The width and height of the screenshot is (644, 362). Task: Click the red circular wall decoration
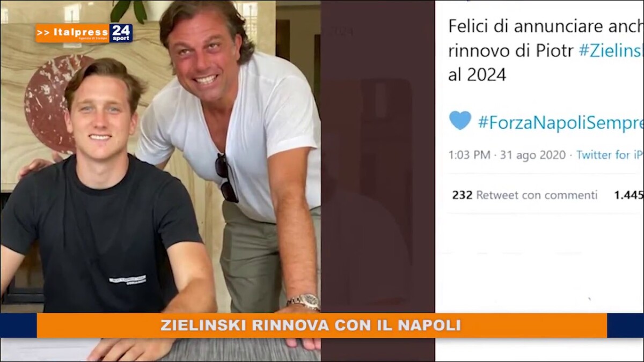coord(51,104)
